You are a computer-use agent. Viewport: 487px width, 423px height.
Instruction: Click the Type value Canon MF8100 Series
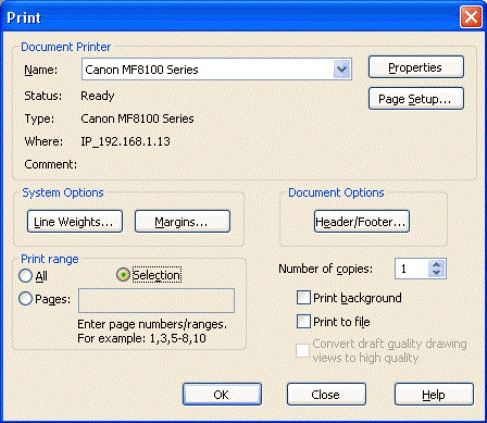coord(137,119)
